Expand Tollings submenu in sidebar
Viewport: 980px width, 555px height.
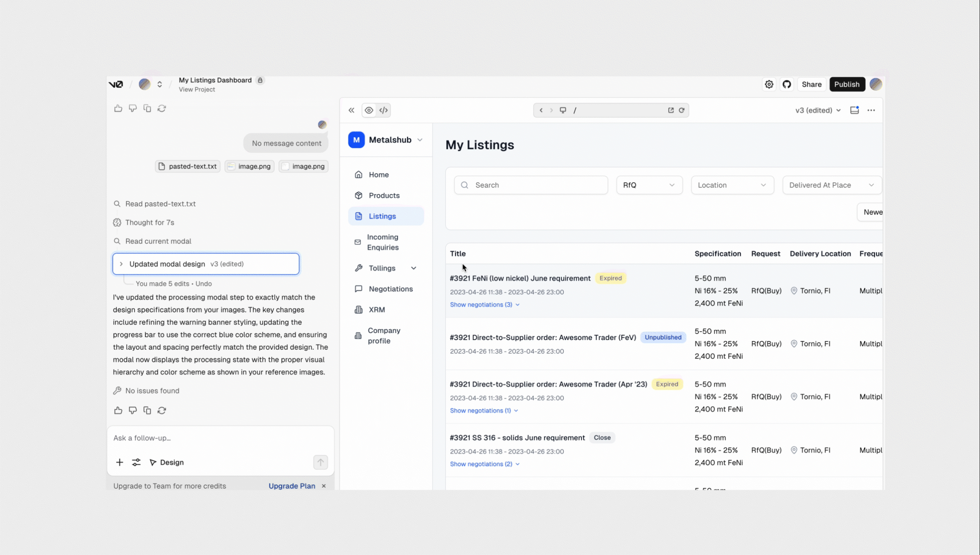[x=413, y=268]
